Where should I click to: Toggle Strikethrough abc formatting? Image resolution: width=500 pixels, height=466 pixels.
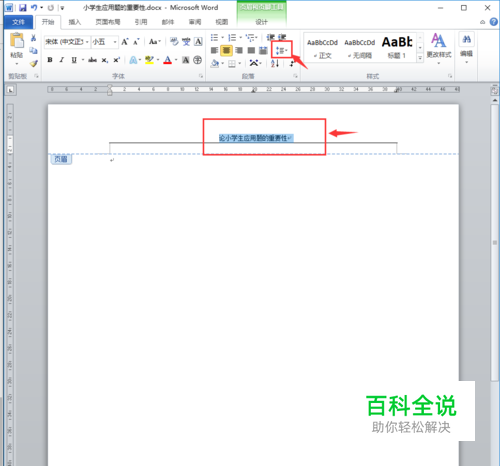(x=92, y=60)
